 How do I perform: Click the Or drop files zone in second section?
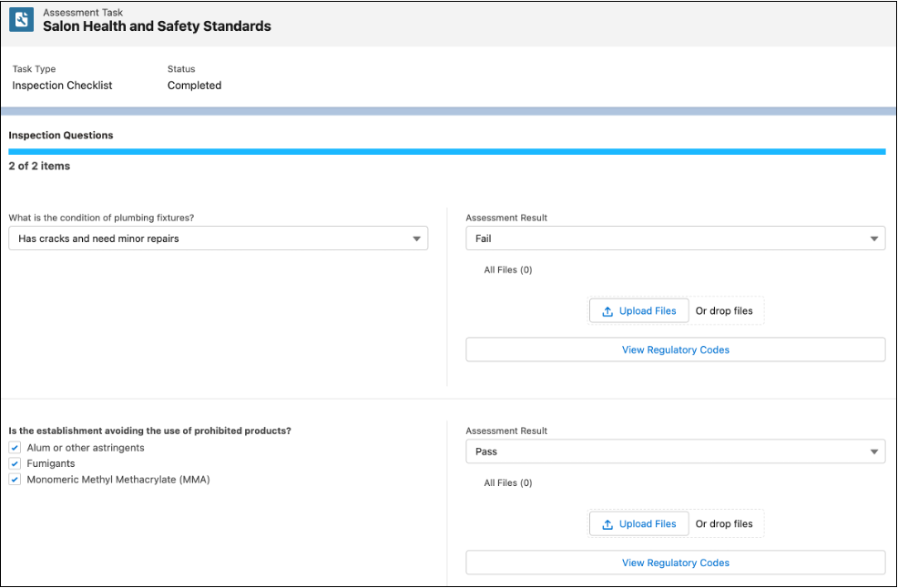pos(726,523)
